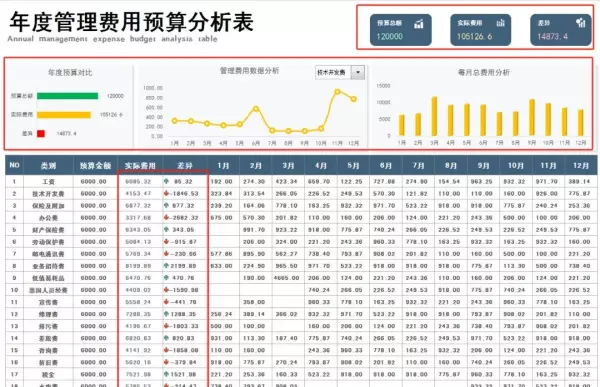Click green up arrow beside 1288.35 value
The height and width of the screenshot is (387, 600).
coord(166,314)
